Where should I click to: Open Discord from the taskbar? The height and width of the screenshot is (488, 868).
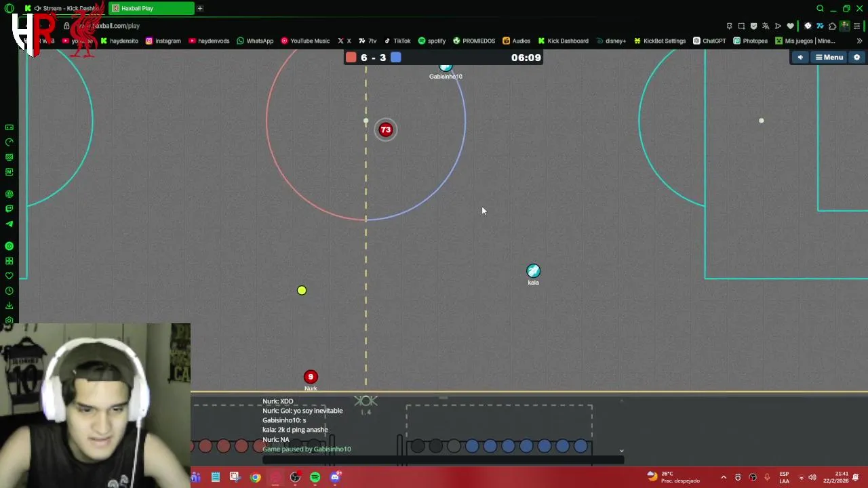coord(335,477)
